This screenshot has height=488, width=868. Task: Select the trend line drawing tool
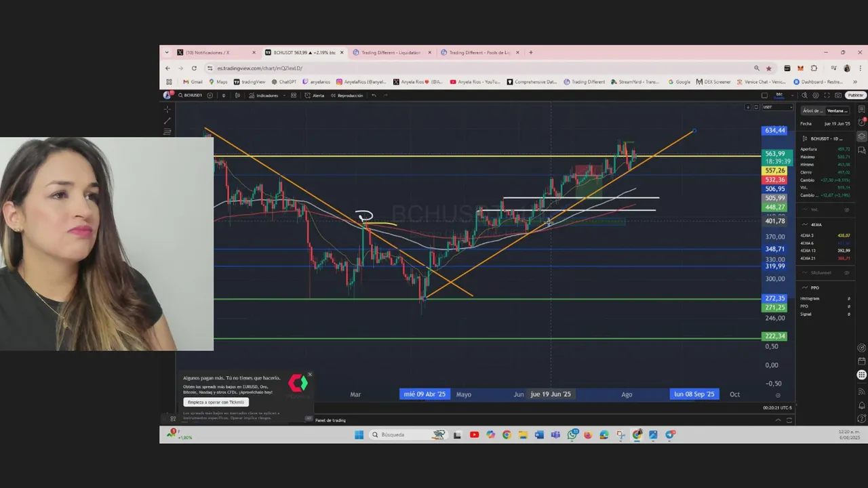[167, 121]
